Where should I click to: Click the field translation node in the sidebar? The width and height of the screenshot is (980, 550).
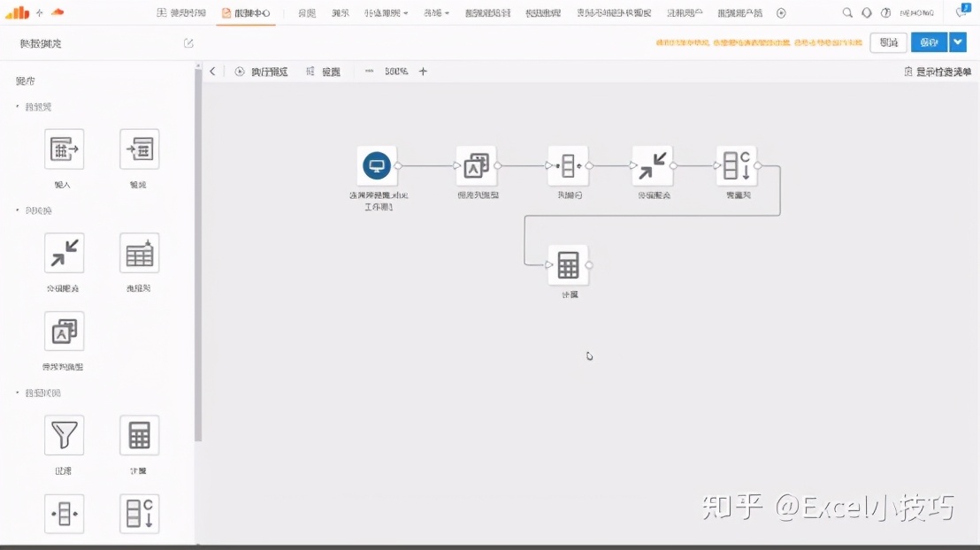(64, 331)
